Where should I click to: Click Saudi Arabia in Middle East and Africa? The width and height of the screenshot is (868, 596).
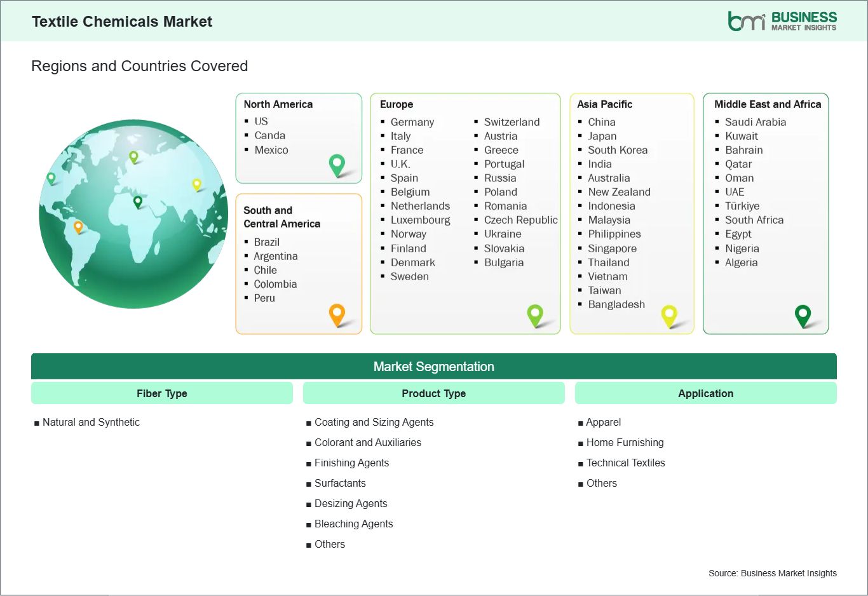(x=755, y=122)
